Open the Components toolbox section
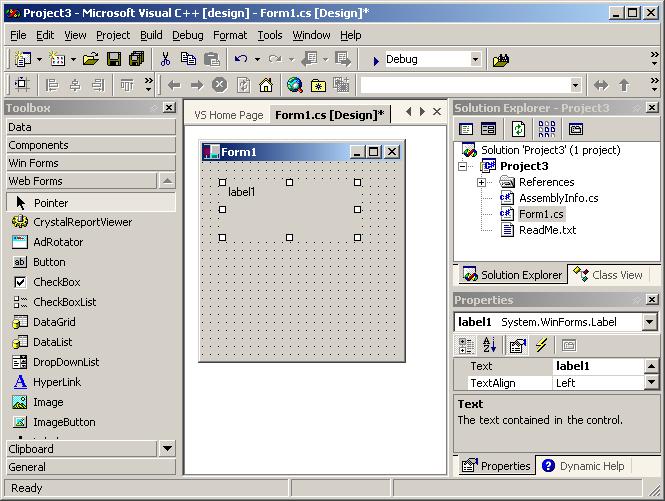This screenshot has height=501, width=665. [91, 145]
